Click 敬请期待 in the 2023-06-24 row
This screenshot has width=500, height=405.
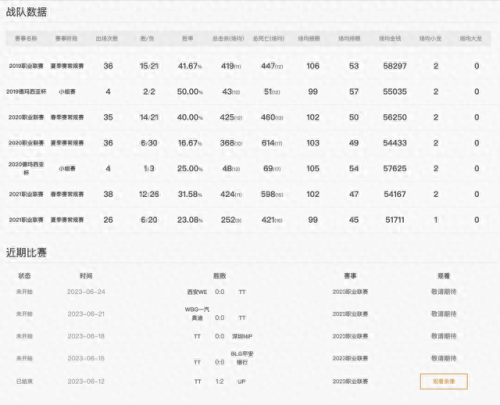tap(444, 292)
